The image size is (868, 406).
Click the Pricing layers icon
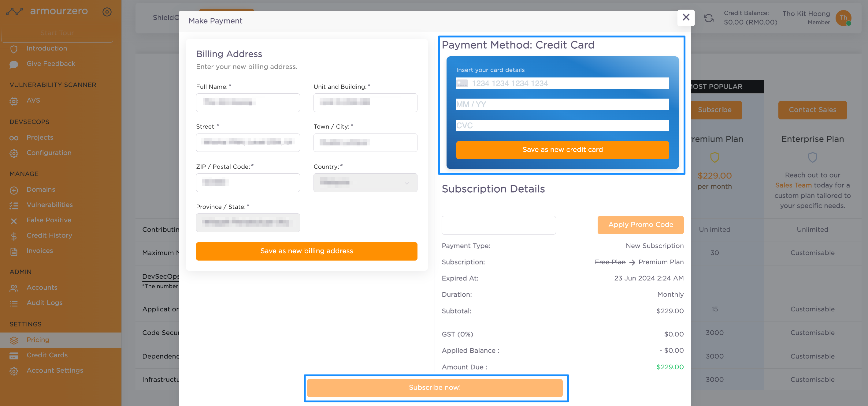click(14, 340)
